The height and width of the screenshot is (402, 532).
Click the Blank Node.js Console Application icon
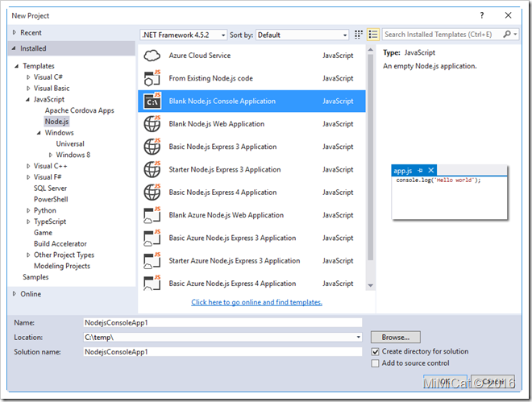coord(152,101)
